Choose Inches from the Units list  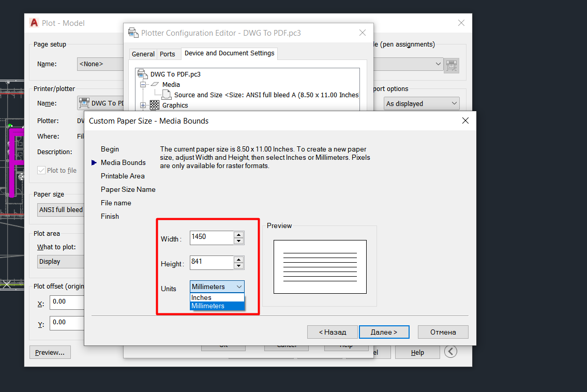pos(217,298)
